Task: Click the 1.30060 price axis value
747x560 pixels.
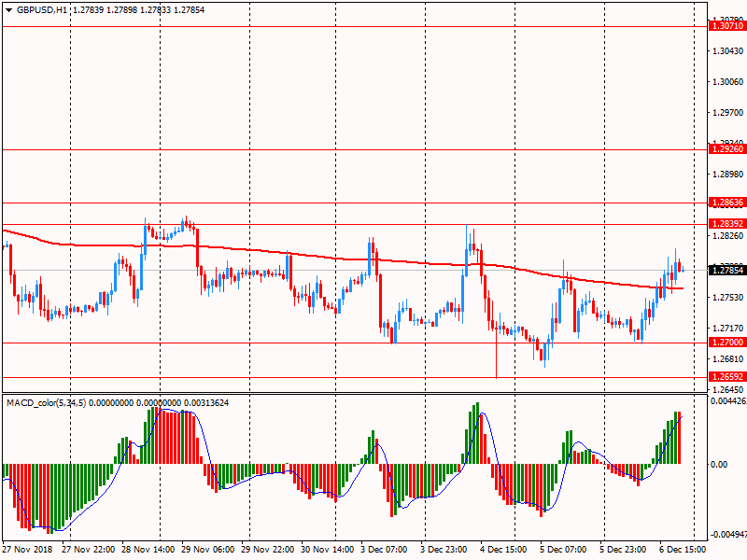Action: click(727, 82)
